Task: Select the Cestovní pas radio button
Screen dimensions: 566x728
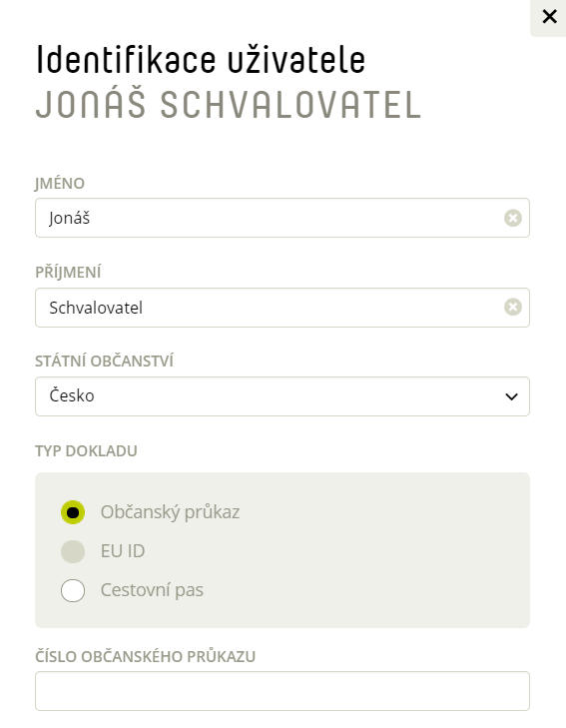Action: (x=73, y=590)
